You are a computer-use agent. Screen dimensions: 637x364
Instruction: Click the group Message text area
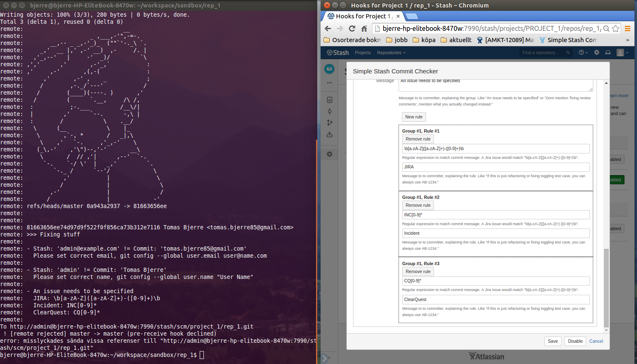496,85
